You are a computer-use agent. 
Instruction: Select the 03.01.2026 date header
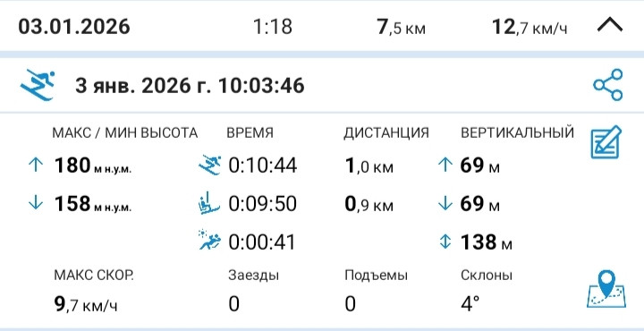pos(74,27)
